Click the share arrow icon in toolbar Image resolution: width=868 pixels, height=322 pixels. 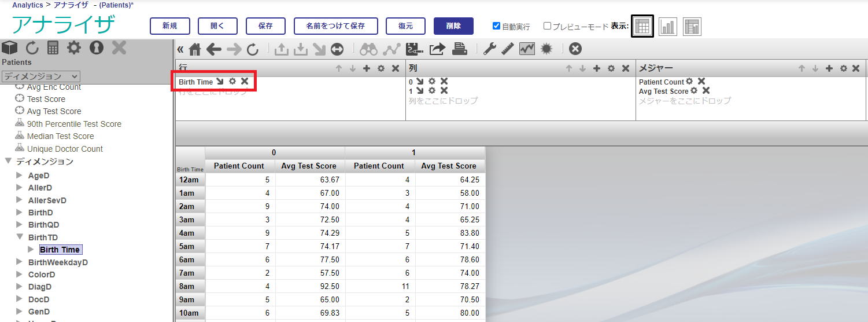[x=437, y=50]
